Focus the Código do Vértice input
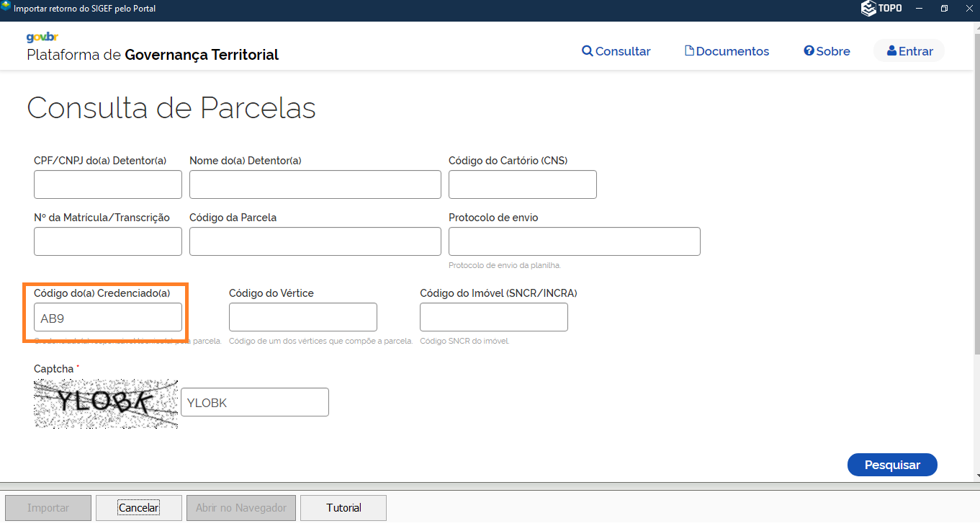Viewport: 980px width, 526px height. click(x=302, y=317)
